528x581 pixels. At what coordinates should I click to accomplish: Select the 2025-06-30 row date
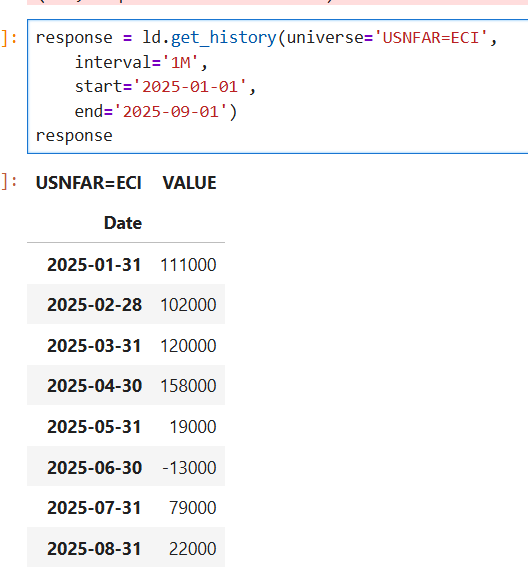(x=94, y=468)
